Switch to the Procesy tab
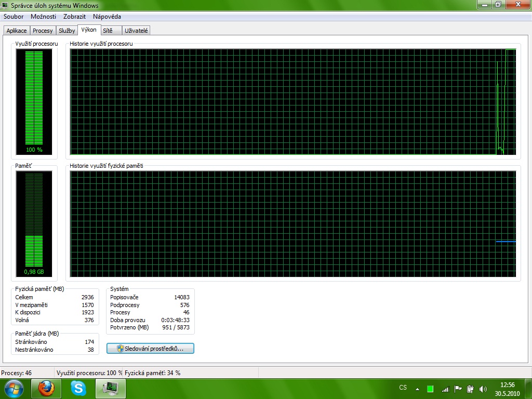Image resolution: width=532 pixels, height=399 pixels. (x=43, y=31)
